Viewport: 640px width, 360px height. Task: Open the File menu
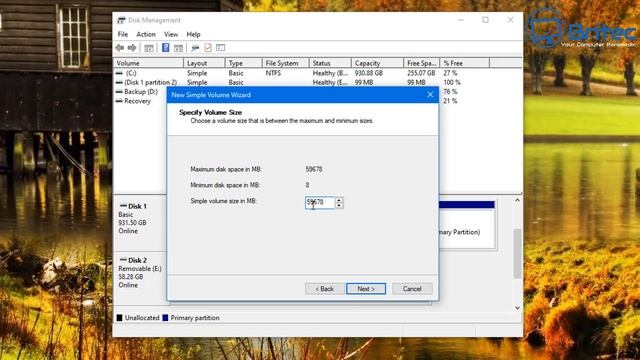[x=122, y=34]
